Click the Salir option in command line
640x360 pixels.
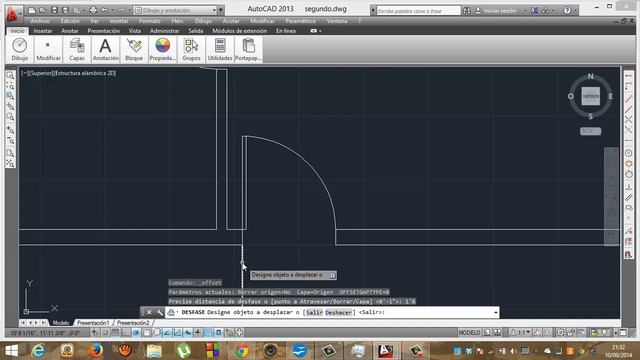pos(314,313)
